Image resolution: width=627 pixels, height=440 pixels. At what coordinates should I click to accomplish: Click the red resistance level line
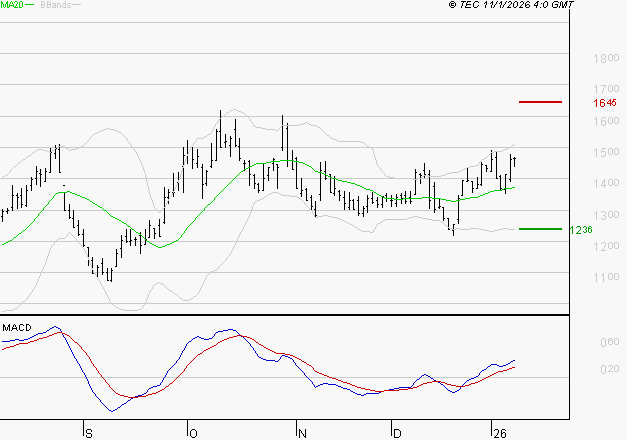(x=540, y=102)
